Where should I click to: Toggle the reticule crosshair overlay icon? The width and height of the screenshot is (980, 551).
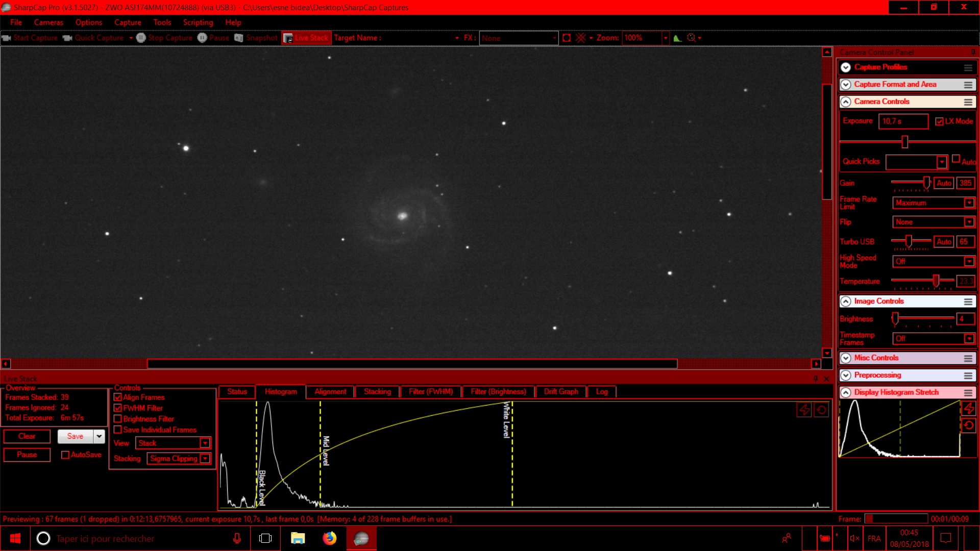pyautogui.click(x=580, y=38)
